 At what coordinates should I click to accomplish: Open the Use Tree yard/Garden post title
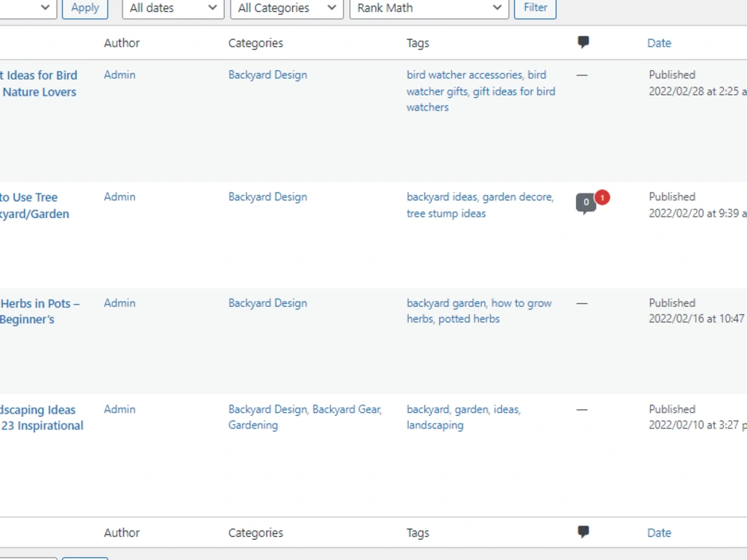click(34, 206)
